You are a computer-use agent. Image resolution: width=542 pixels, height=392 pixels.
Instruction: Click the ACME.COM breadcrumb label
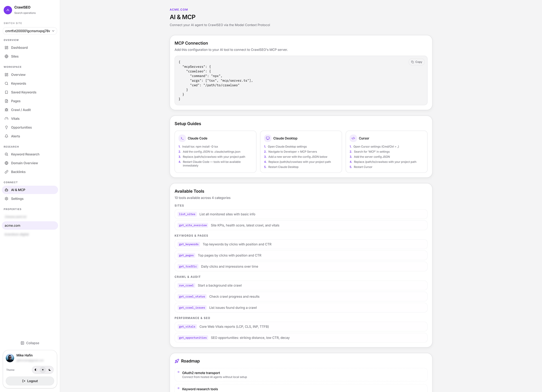click(179, 10)
